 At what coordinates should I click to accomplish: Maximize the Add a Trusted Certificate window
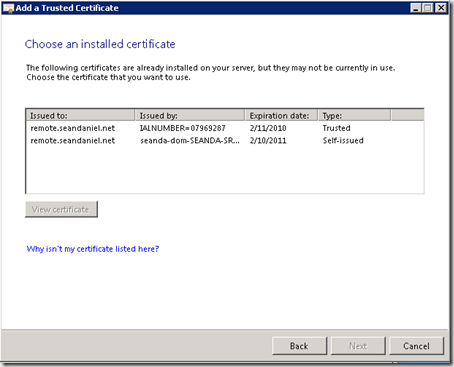coord(428,8)
